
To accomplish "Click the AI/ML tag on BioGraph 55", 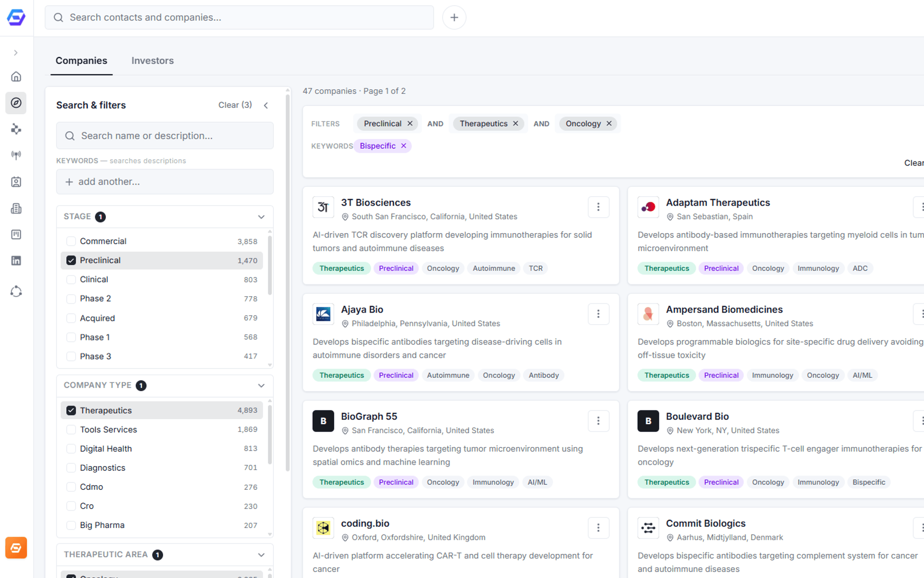I will 537,482.
